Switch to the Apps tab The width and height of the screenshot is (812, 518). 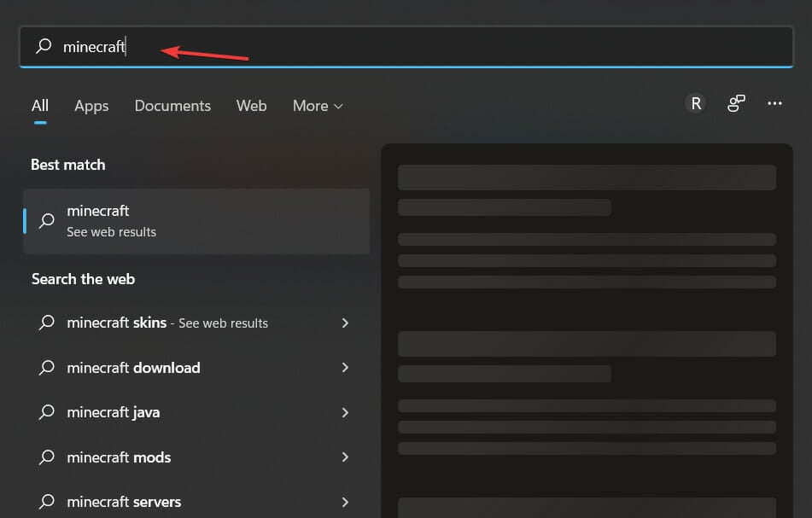[91, 106]
